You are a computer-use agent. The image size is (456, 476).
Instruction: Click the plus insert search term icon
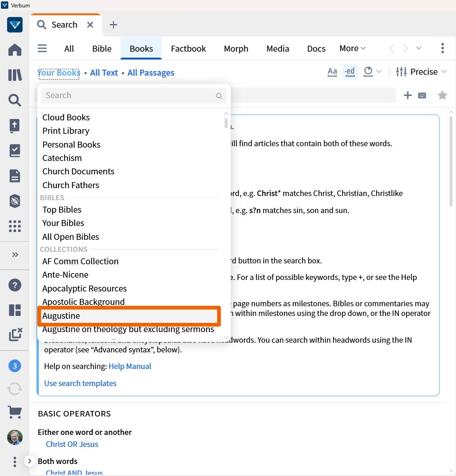408,95
